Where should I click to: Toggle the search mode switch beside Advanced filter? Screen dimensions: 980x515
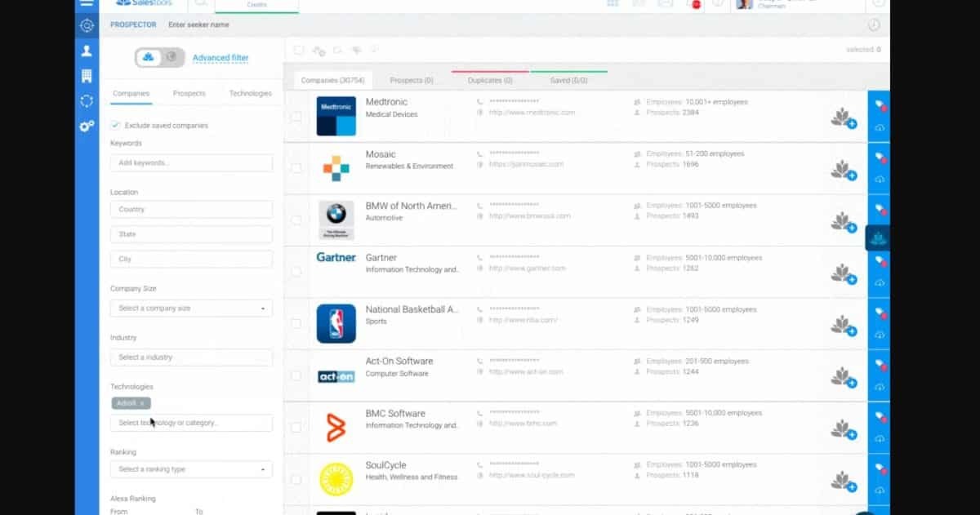click(159, 57)
